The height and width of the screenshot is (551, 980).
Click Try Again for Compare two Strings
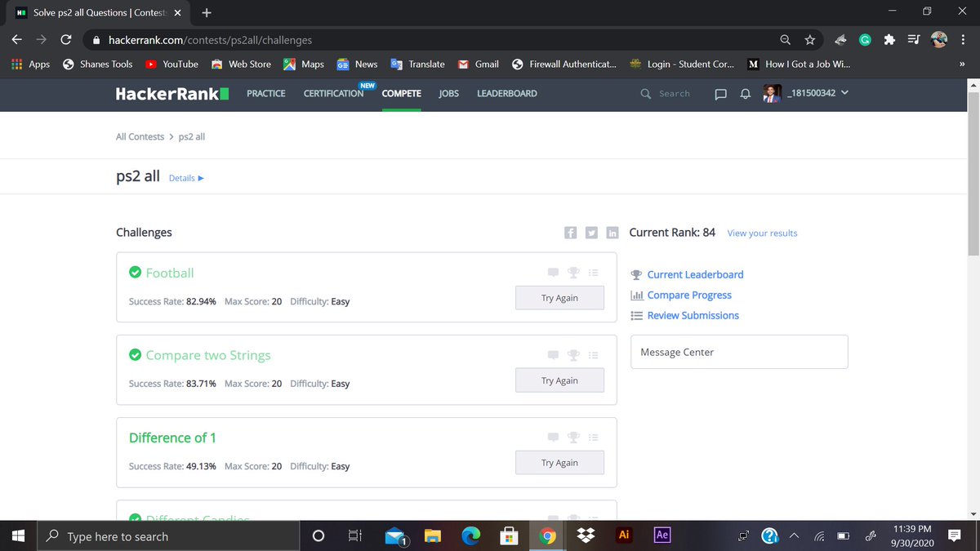[559, 380]
